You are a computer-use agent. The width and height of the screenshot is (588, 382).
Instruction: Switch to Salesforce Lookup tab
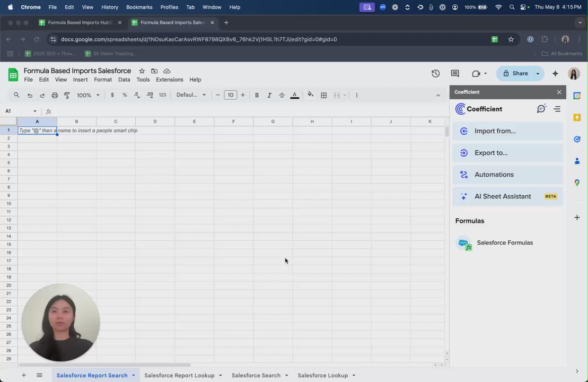tap(322, 375)
